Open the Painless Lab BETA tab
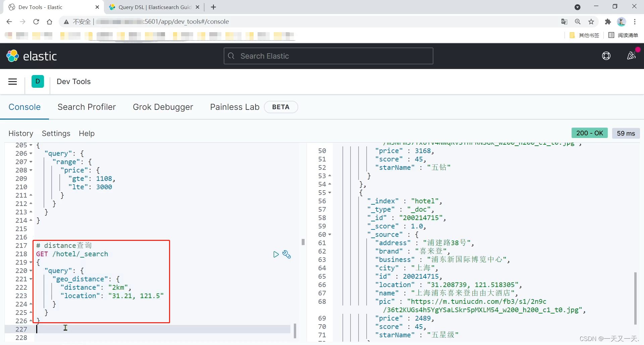 [234, 107]
